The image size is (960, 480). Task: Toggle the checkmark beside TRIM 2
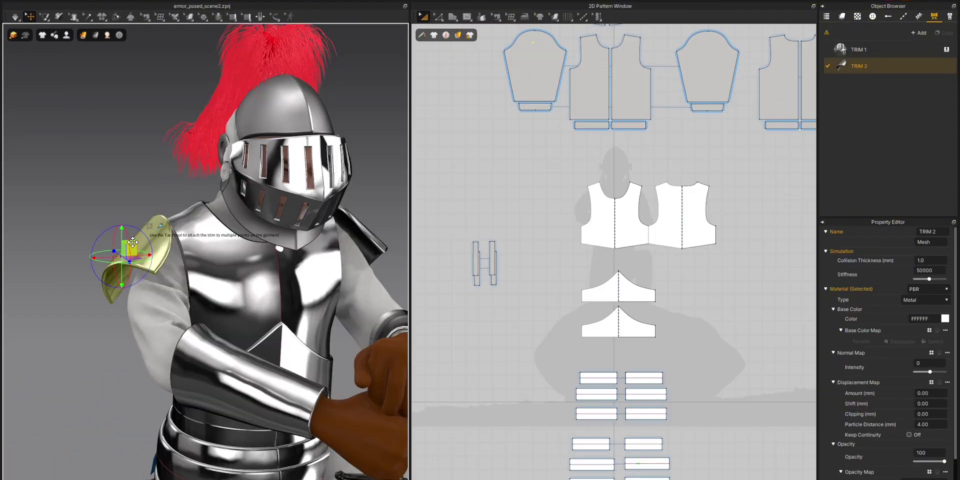point(827,66)
